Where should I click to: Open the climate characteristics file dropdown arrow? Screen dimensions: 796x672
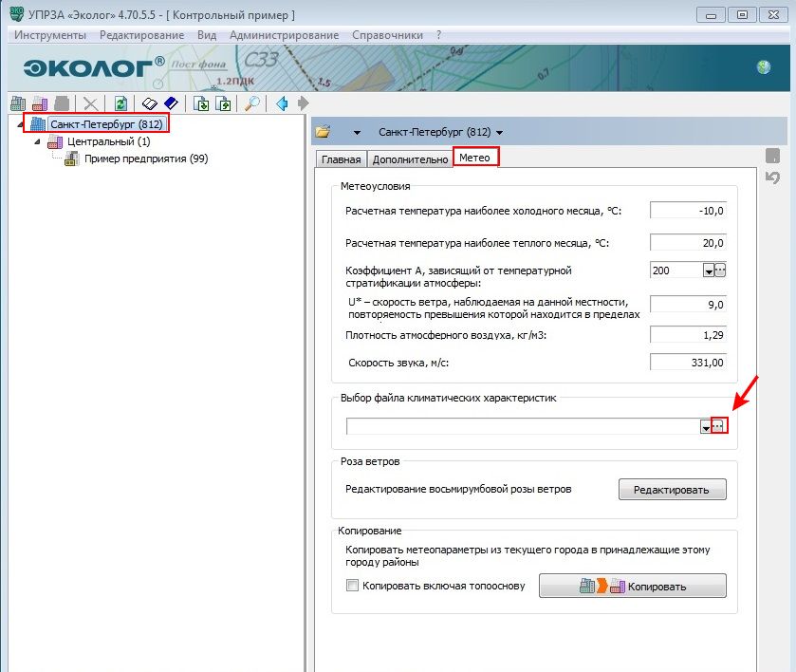click(706, 427)
